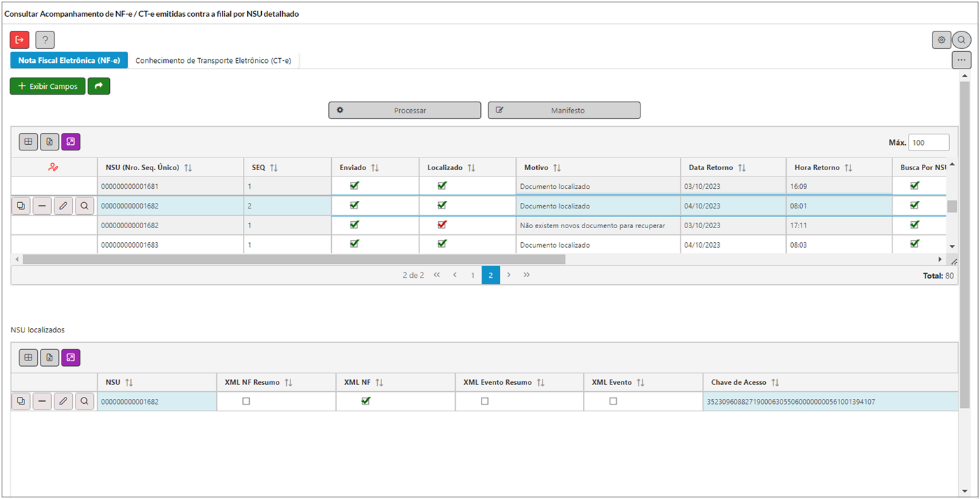Image resolution: width=980 pixels, height=499 pixels.
Task: Open grid layout icon in NSU localizados toolbar
Action: pos(28,358)
